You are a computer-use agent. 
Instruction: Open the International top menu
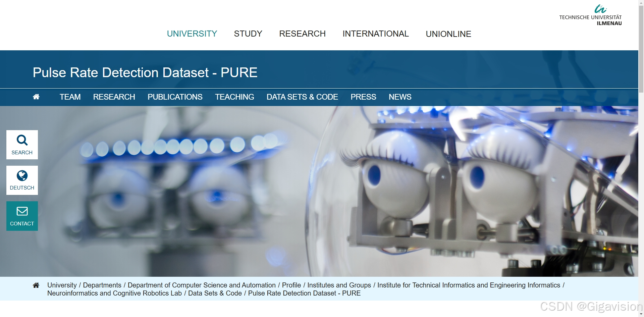click(376, 34)
